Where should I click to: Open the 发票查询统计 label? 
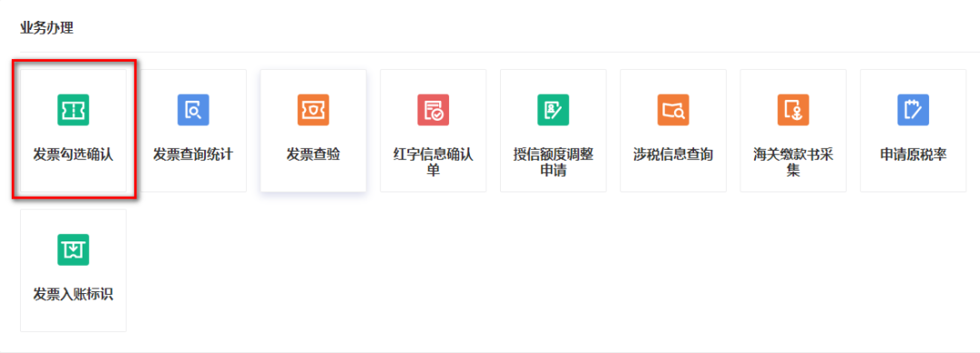(x=193, y=154)
